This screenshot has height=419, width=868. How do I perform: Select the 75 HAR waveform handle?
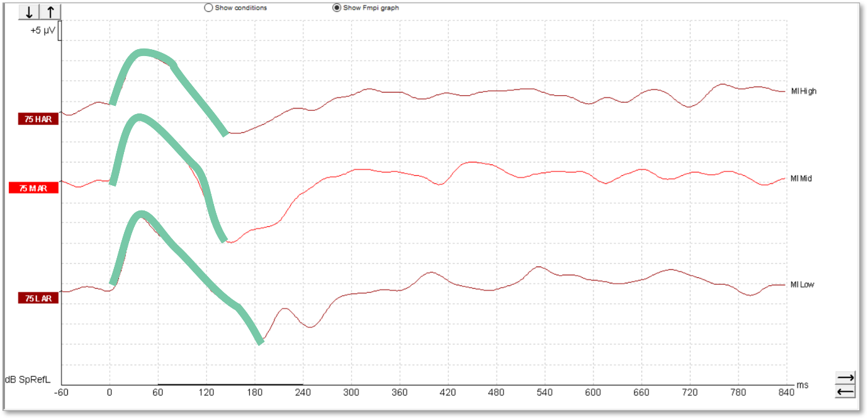pos(38,119)
